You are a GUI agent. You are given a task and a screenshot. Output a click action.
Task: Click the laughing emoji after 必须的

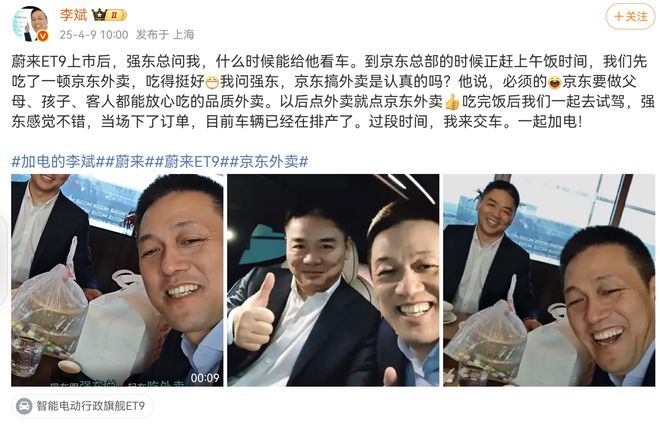555,82
